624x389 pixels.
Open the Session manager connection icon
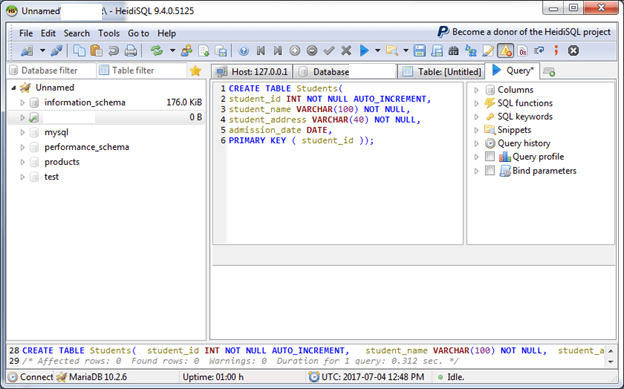click(27, 51)
